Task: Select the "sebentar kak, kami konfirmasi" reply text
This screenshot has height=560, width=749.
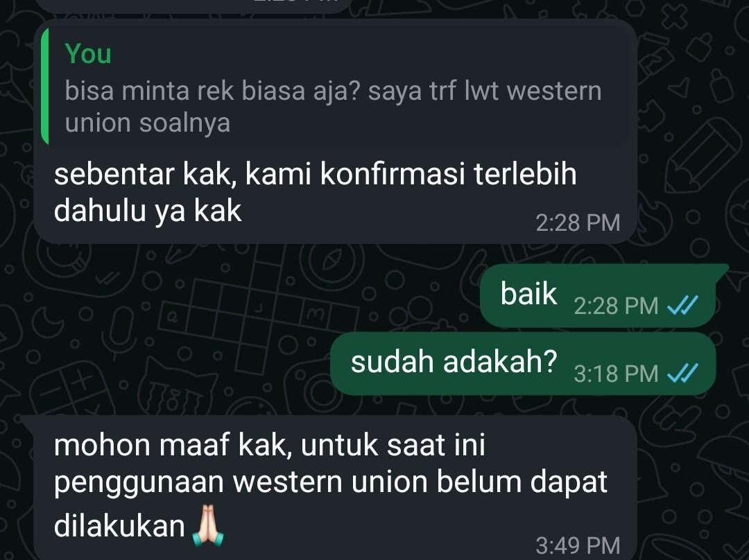Action: click(316, 192)
